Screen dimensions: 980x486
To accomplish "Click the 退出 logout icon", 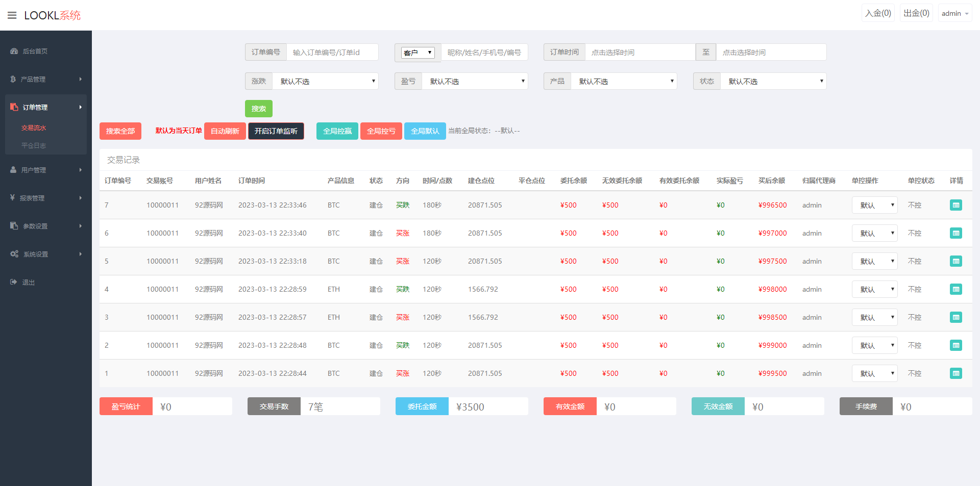I will pos(13,282).
